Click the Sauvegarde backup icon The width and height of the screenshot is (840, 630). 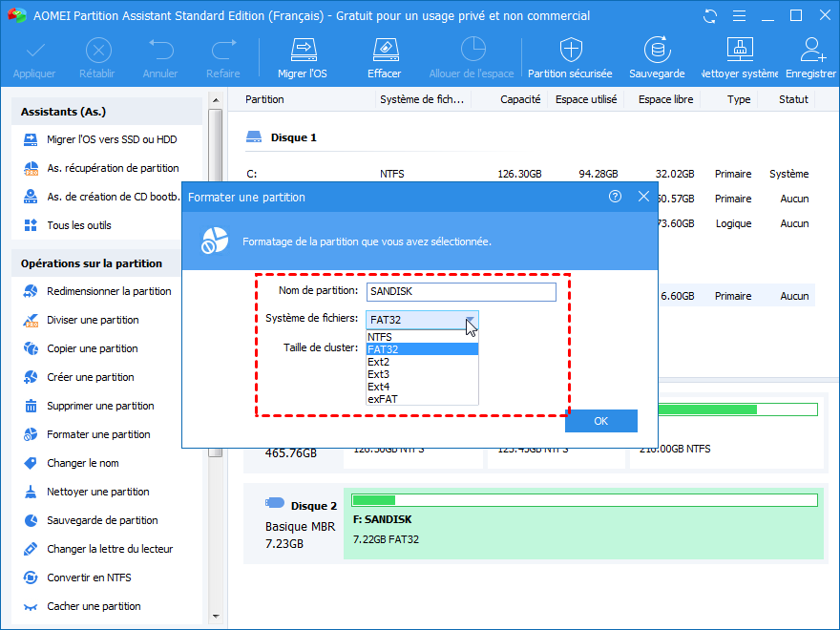pos(656,51)
